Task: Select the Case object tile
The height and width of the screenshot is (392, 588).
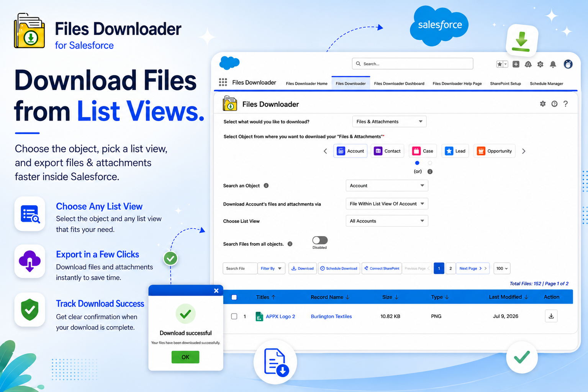Action: (x=423, y=151)
